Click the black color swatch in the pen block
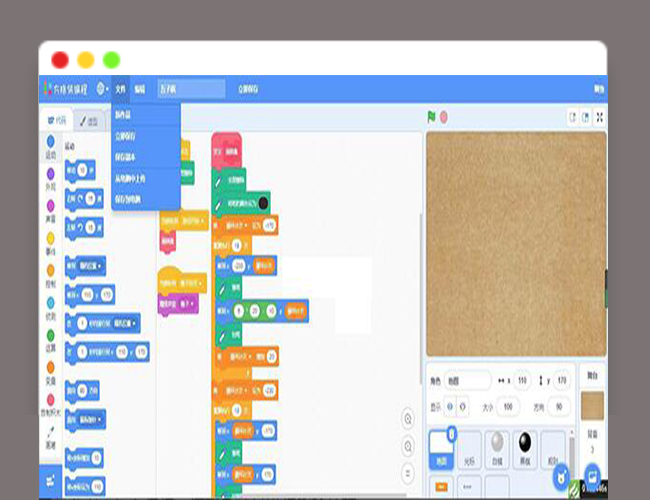 click(x=263, y=203)
